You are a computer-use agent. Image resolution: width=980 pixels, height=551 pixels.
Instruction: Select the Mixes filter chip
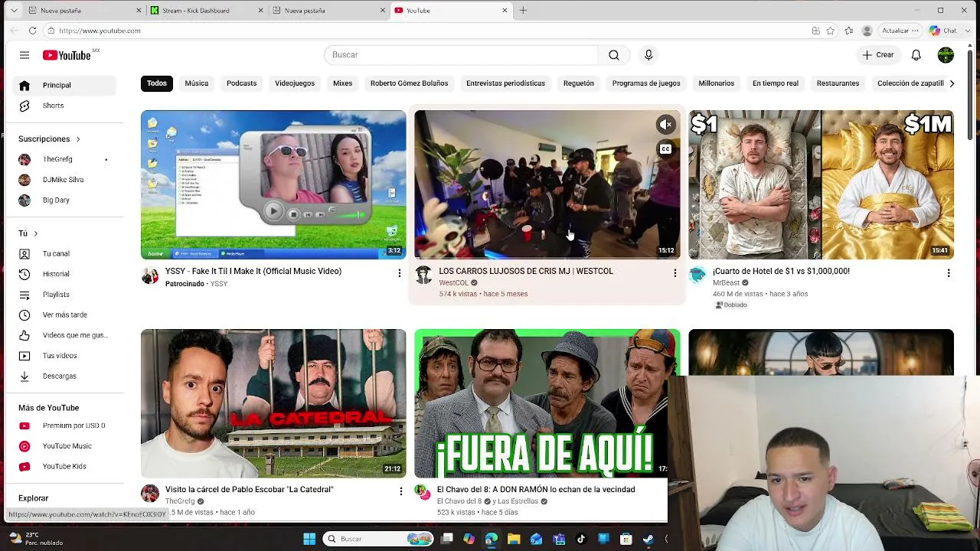pos(343,83)
